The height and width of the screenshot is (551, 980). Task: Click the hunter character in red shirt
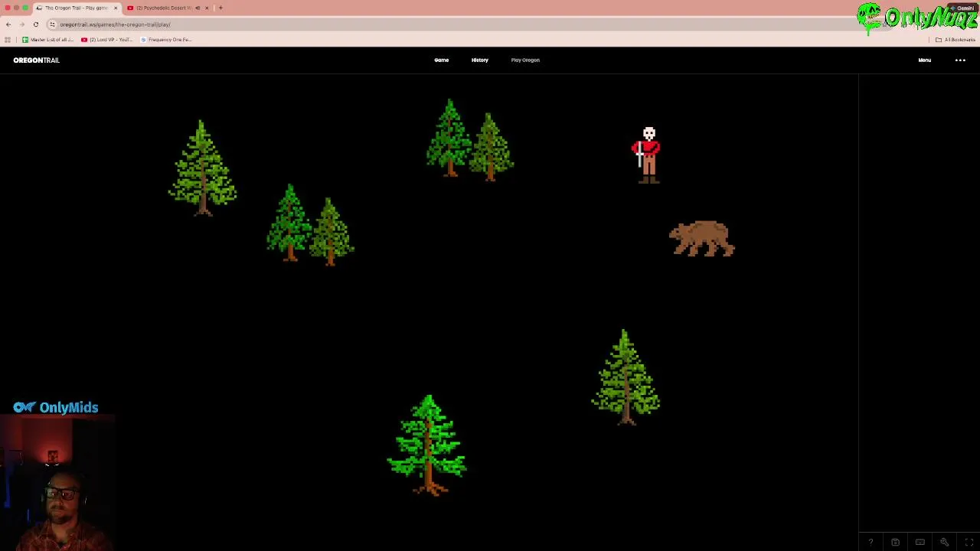648,155
